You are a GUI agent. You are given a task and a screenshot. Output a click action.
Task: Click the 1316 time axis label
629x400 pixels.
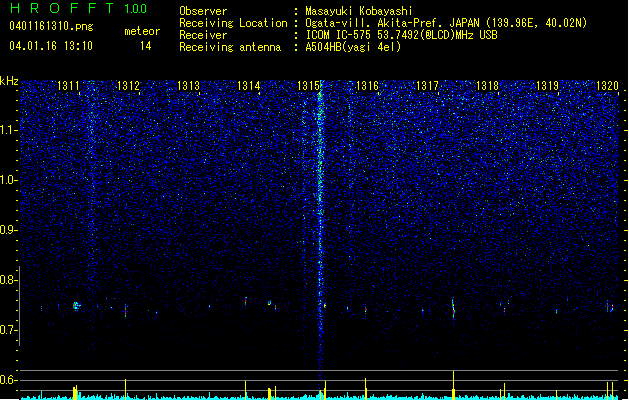point(367,86)
